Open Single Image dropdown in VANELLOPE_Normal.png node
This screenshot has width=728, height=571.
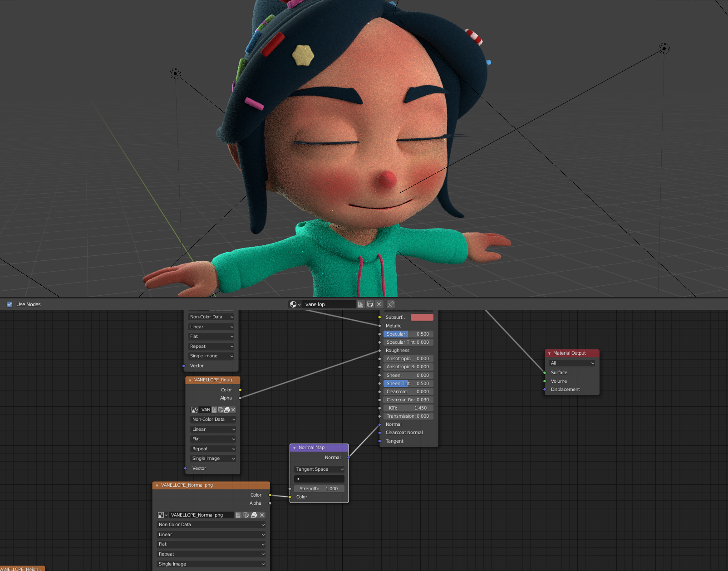(211, 564)
